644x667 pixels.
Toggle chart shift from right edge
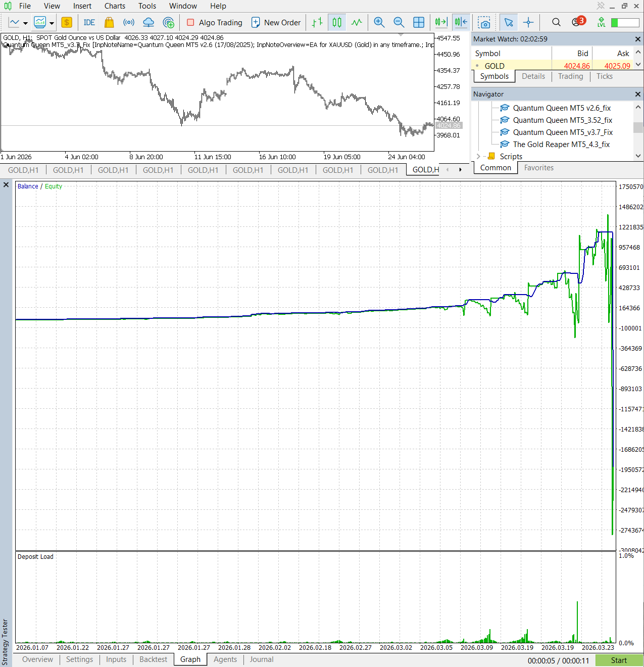tap(461, 22)
